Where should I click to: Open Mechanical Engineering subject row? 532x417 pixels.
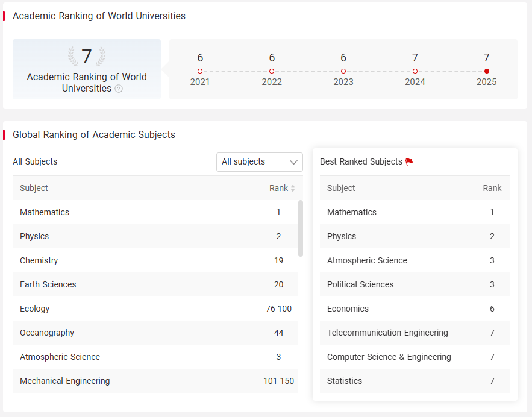click(155, 381)
